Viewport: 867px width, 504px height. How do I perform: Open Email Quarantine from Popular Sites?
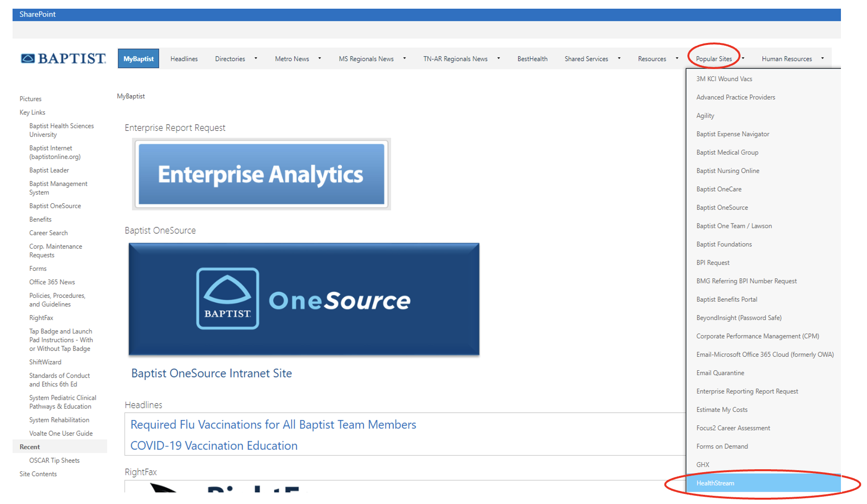pyautogui.click(x=720, y=373)
